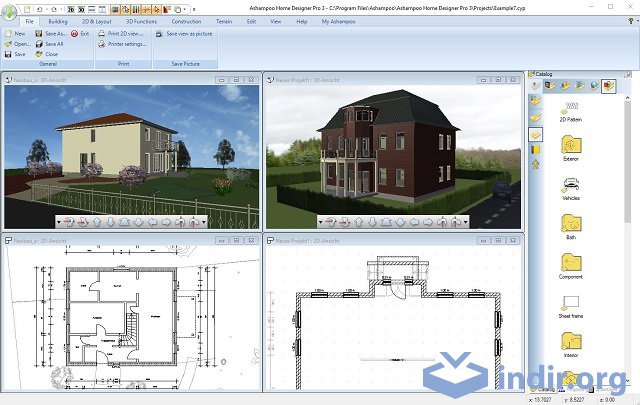The width and height of the screenshot is (640, 405).
Task: Switch to the 2D & Layout tab
Action: click(97, 21)
